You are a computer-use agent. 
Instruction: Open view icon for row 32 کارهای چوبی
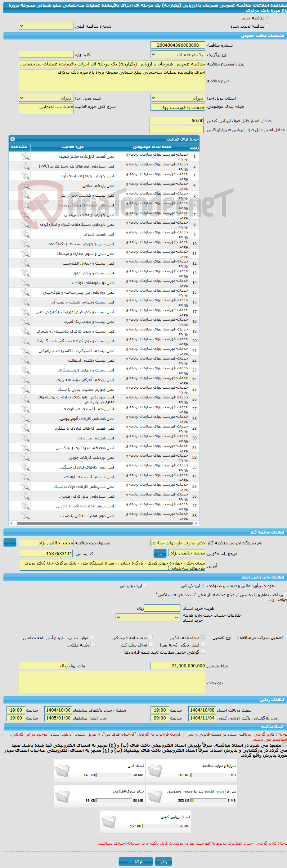(25, 457)
